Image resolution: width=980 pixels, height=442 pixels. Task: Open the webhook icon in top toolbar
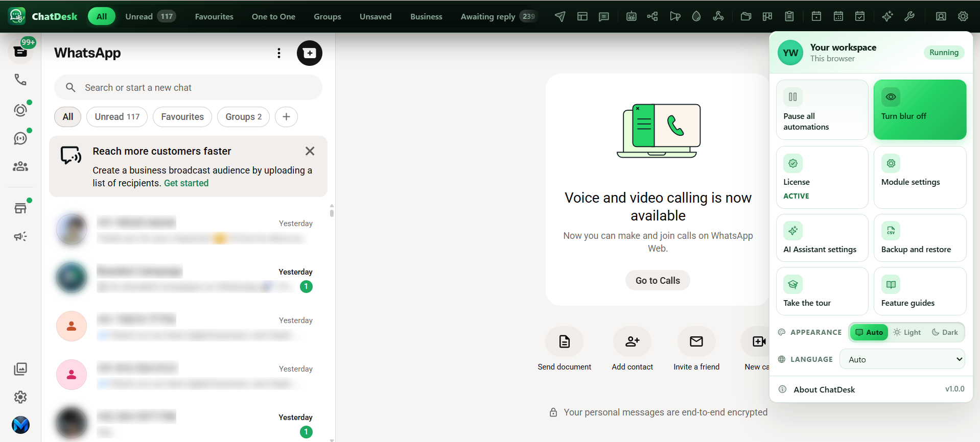pos(718,16)
